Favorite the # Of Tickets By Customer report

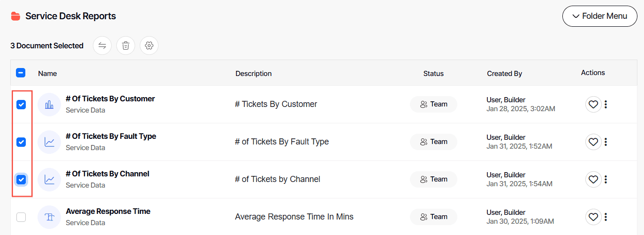(593, 104)
